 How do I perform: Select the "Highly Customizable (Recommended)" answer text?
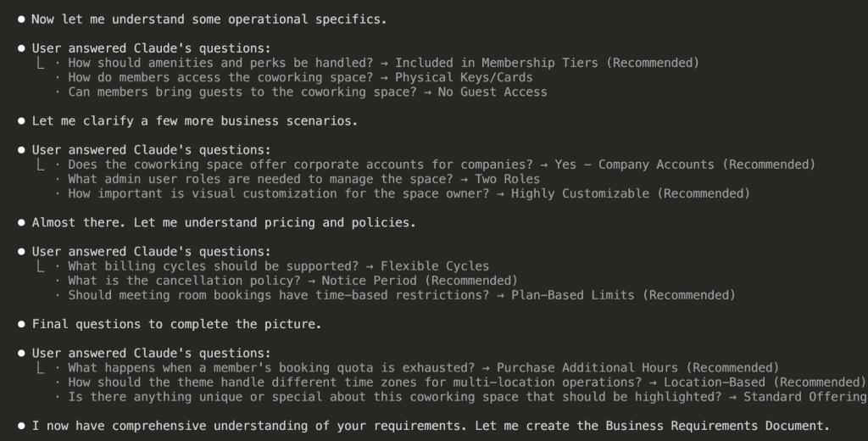631,193
